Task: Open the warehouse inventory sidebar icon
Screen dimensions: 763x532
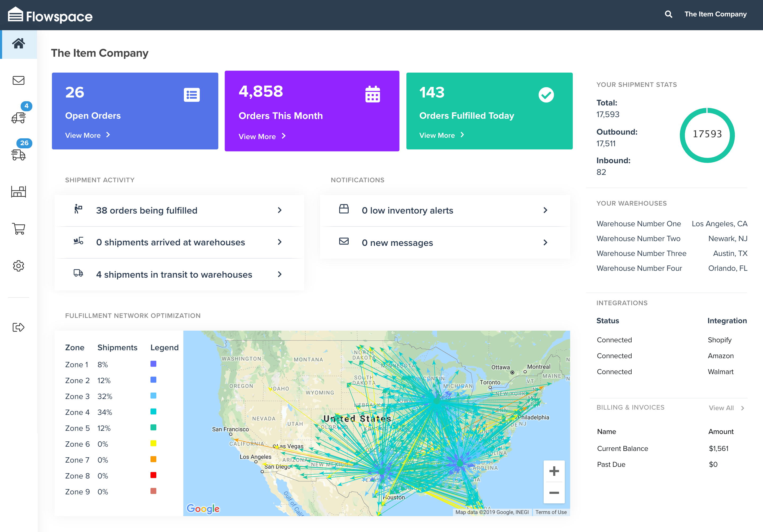Action: (x=19, y=192)
